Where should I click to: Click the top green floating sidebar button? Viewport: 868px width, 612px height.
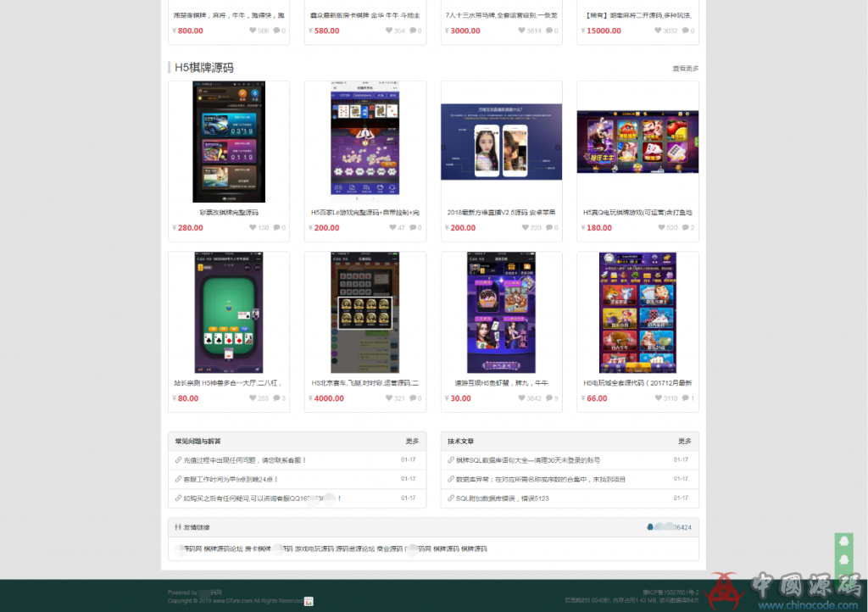point(843,541)
